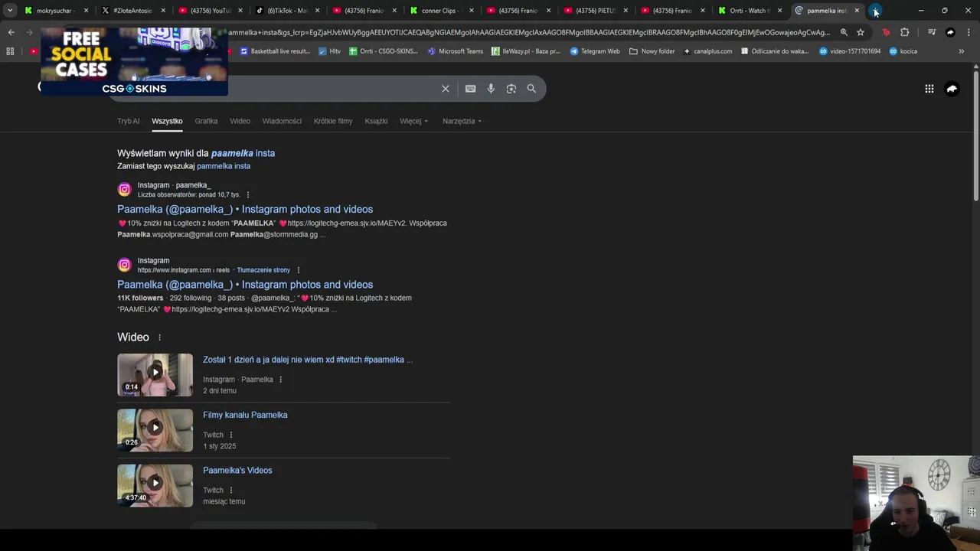Open options for the instagram.com reels result

(298, 270)
